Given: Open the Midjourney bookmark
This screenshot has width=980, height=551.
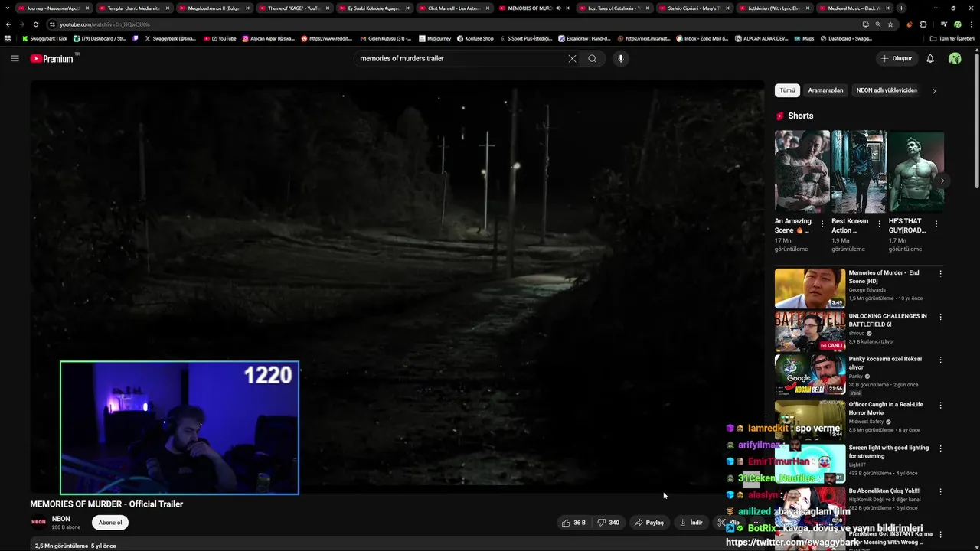Looking at the screenshot, I should click(x=435, y=38).
